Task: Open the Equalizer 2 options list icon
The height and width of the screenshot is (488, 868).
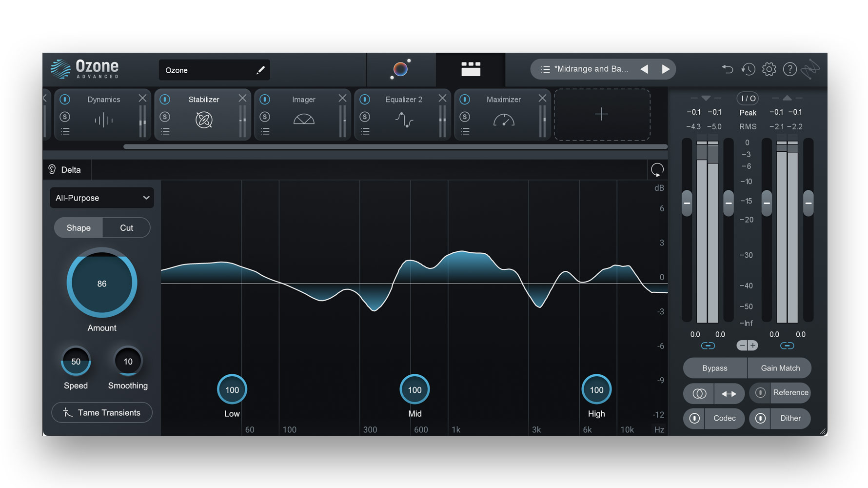Action: point(365,131)
